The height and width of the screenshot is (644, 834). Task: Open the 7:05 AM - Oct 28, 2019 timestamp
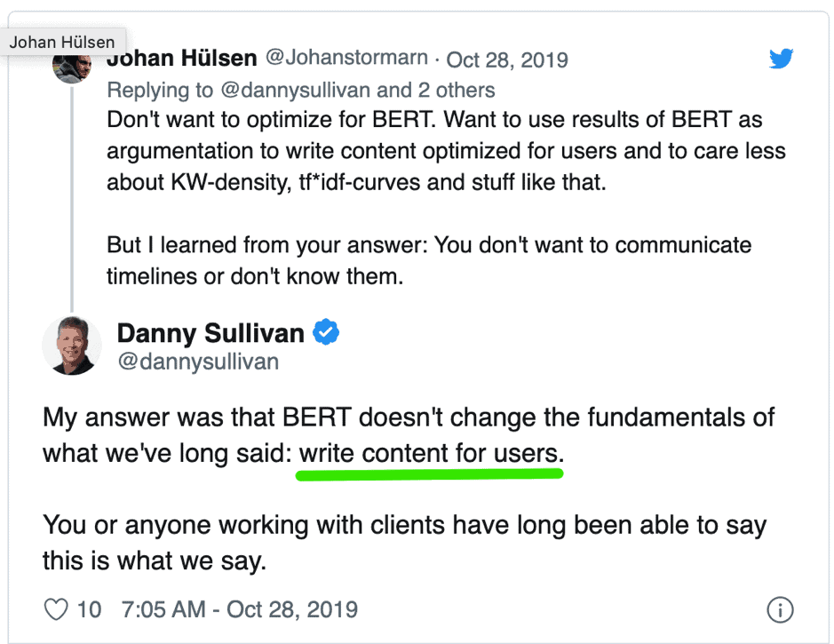pyautogui.click(x=240, y=609)
